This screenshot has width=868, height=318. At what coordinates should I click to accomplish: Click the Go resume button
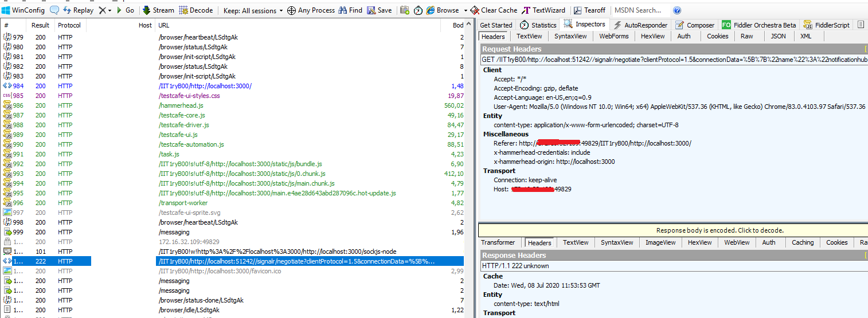pos(125,10)
